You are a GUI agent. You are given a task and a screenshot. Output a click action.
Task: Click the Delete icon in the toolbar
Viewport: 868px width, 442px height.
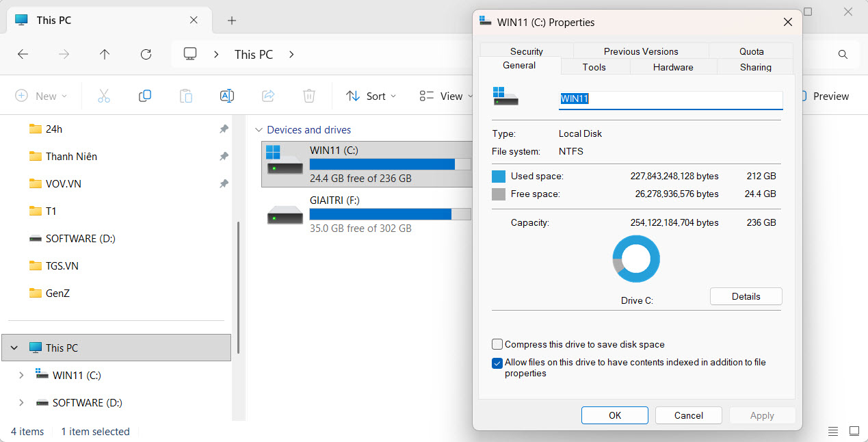308,96
